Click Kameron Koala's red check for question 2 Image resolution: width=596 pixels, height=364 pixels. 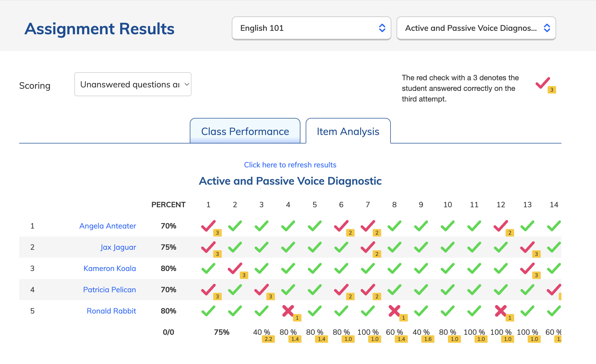point(235,268)
